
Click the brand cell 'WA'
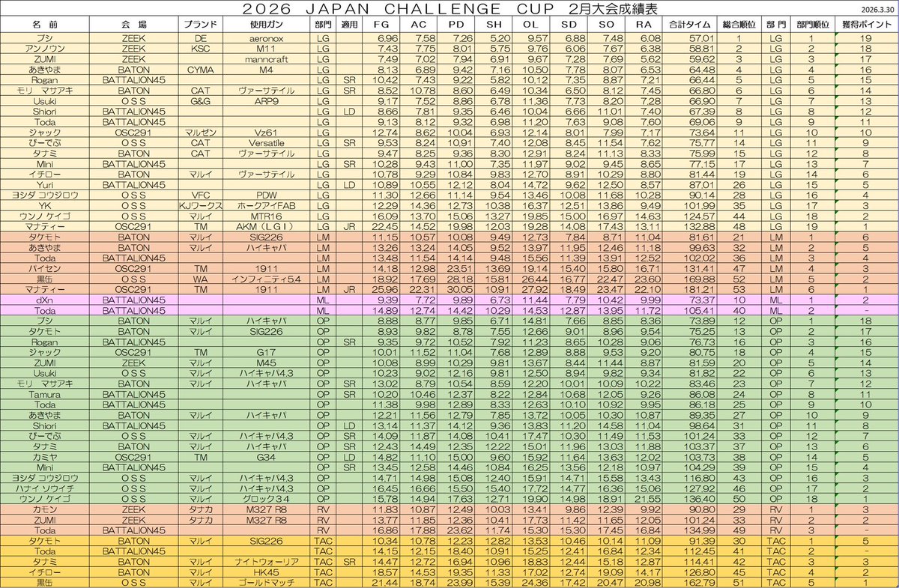[200, 278]
